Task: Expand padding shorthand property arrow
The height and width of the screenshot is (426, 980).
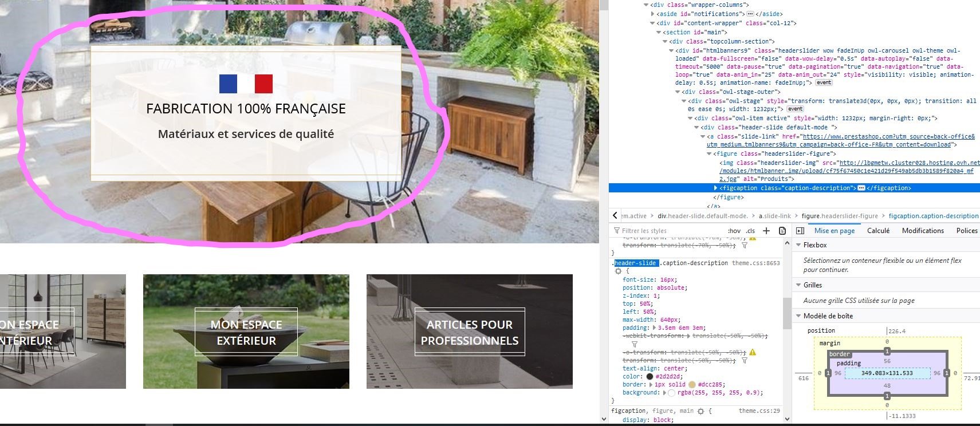Action: pyautogui.click(x=655, y=328)
